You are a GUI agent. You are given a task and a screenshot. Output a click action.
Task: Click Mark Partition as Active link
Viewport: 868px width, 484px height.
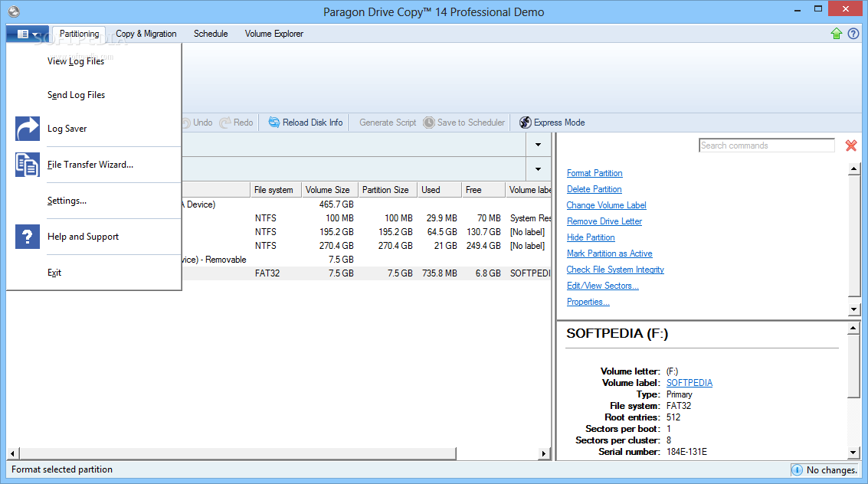[610, 253]
